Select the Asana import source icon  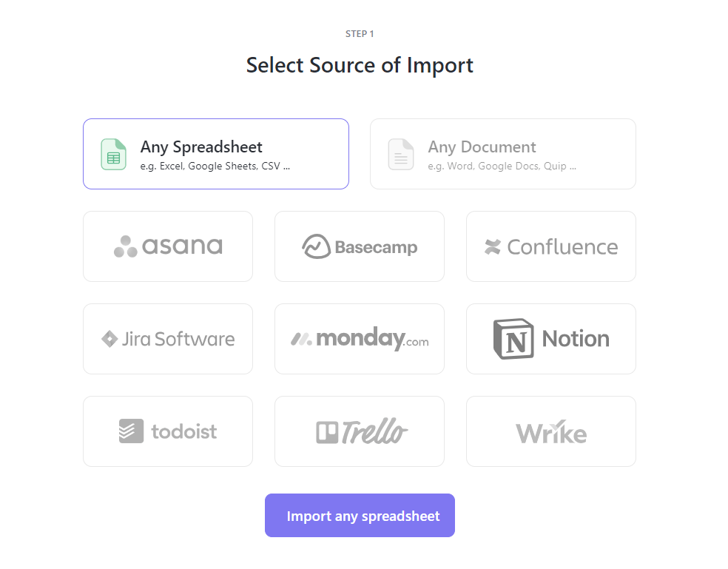pos(126,245)
